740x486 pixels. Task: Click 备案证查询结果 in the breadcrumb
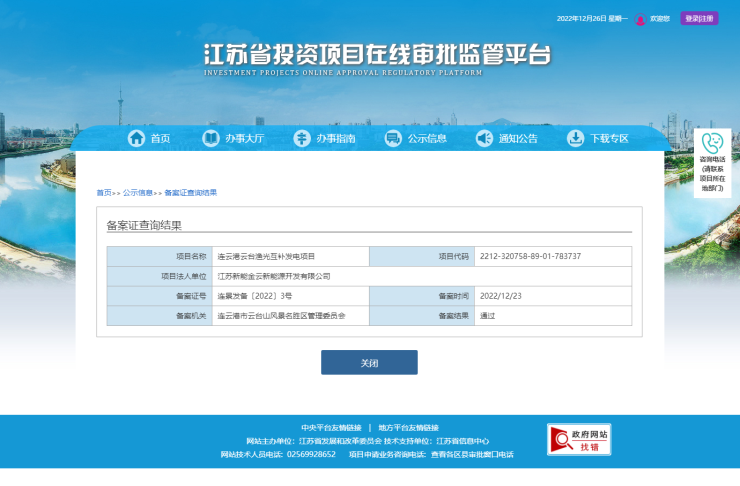pos(191,193)
